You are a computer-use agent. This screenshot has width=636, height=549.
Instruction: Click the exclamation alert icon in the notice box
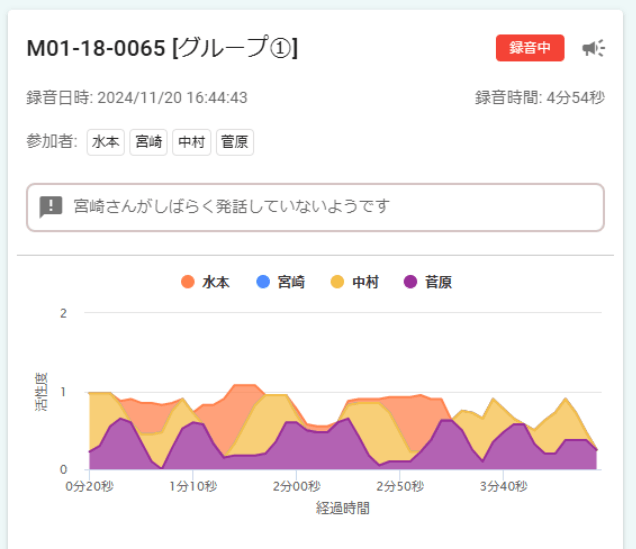pyautogui.click(x=51, y=207)
